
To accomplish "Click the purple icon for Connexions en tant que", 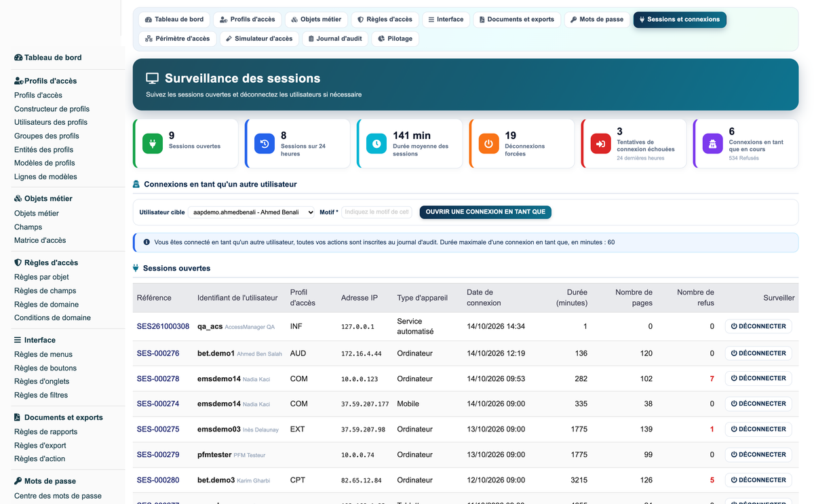I will click(713, 144).
